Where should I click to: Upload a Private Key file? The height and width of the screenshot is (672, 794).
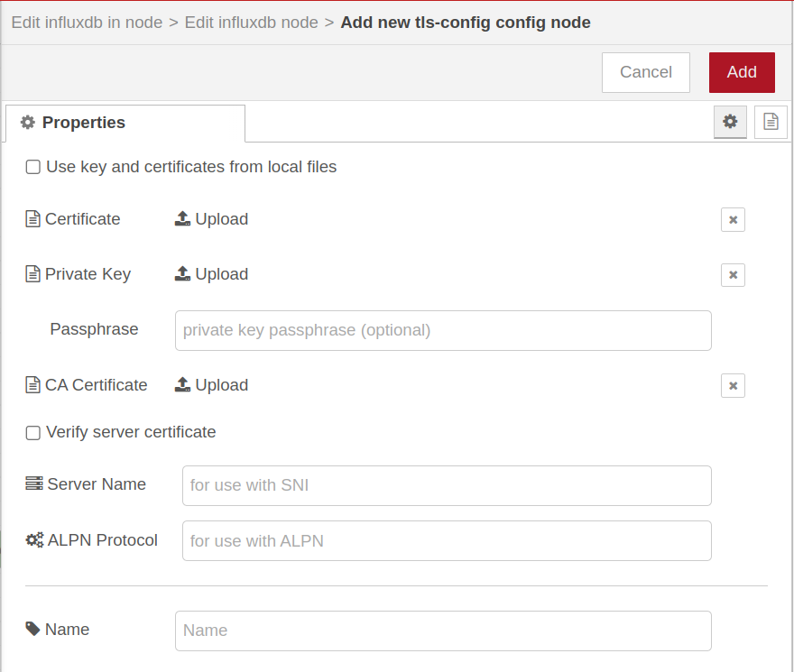click(x=211, y=274)
